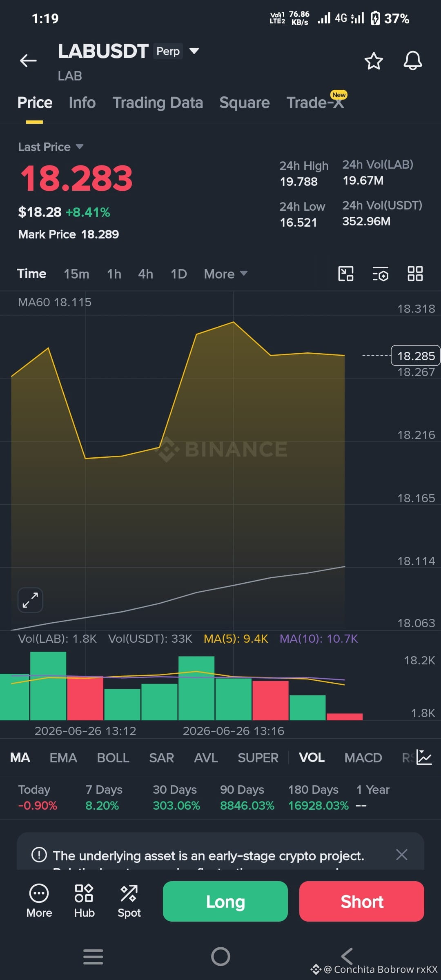Tap the 24h Vol(LAB) value 19.67M
441x980 pixels.
coord(363,180)
